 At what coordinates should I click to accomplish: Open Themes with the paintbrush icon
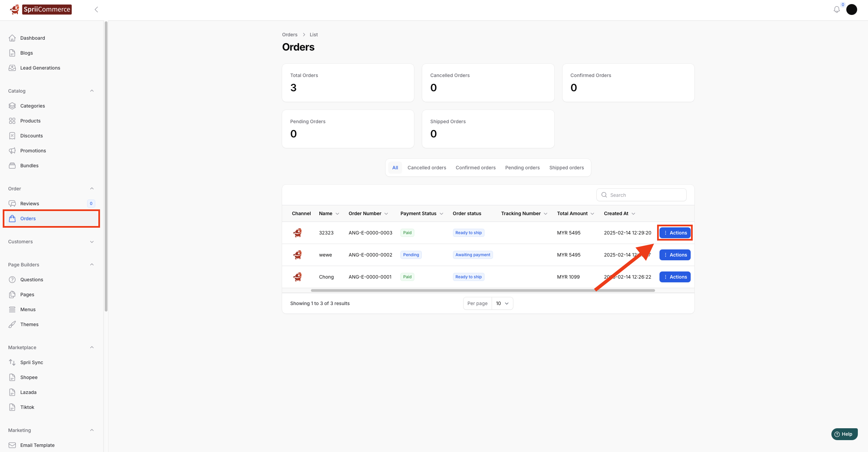[29, 324]
